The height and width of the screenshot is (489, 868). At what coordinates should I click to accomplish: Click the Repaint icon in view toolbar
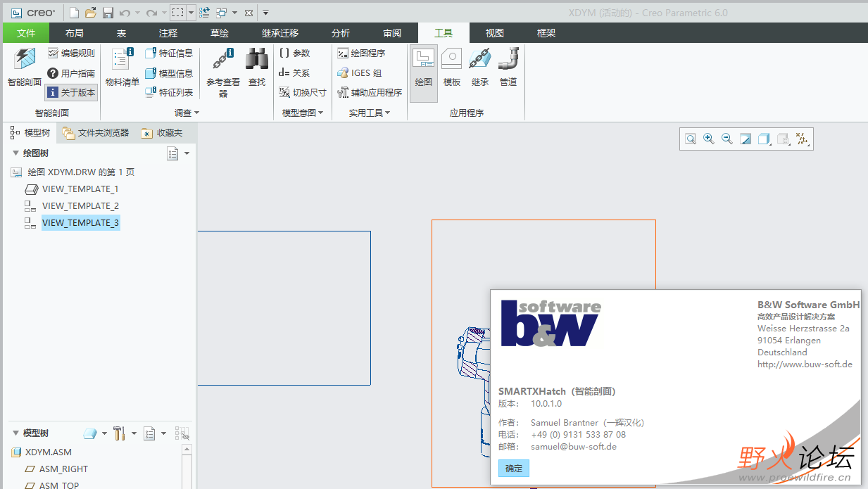746,139
